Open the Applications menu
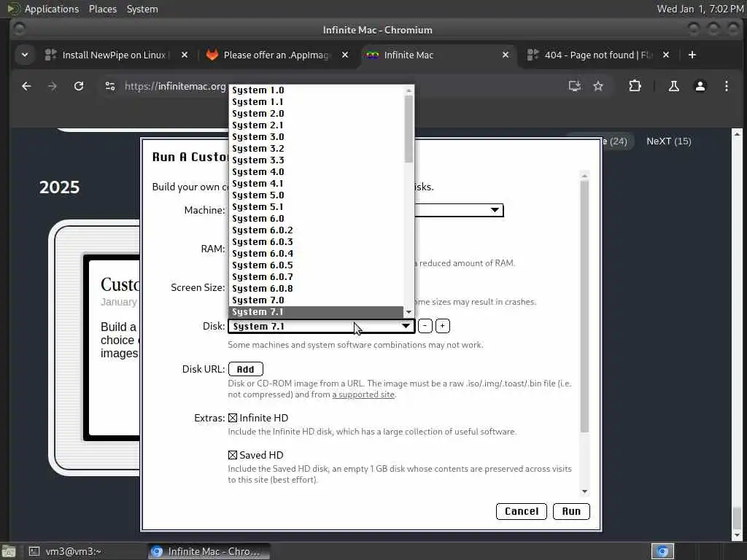The image size is (747, 560). [x=52, y=9]
